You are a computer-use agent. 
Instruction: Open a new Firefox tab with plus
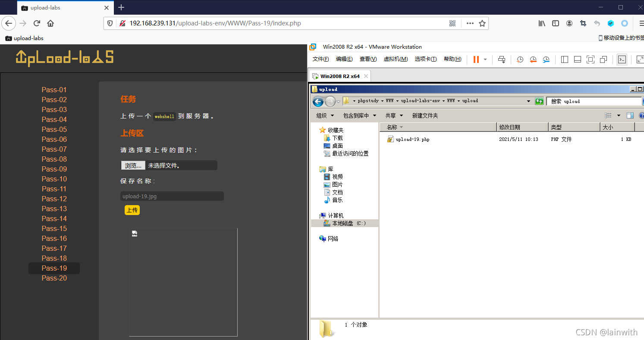(121, 7)
